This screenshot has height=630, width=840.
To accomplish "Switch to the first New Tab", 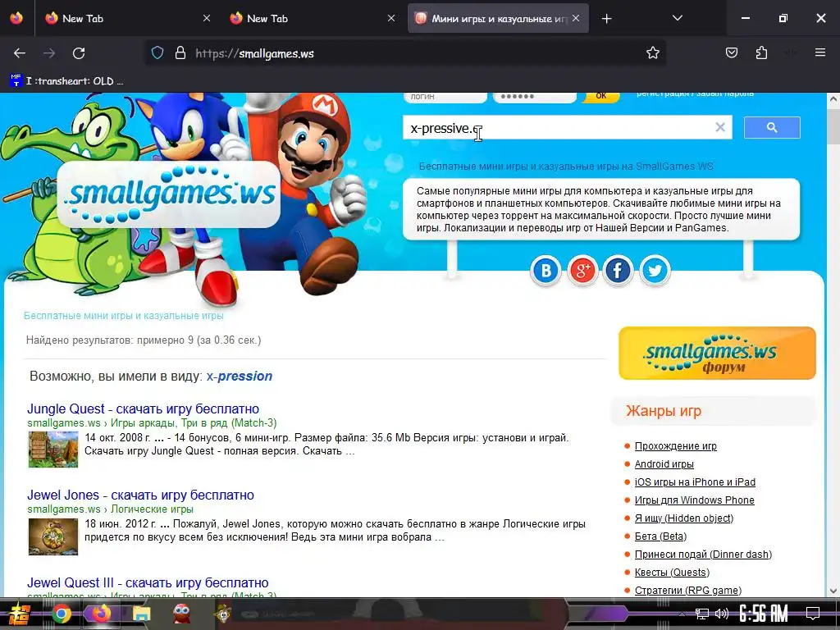I will [129, 18].
